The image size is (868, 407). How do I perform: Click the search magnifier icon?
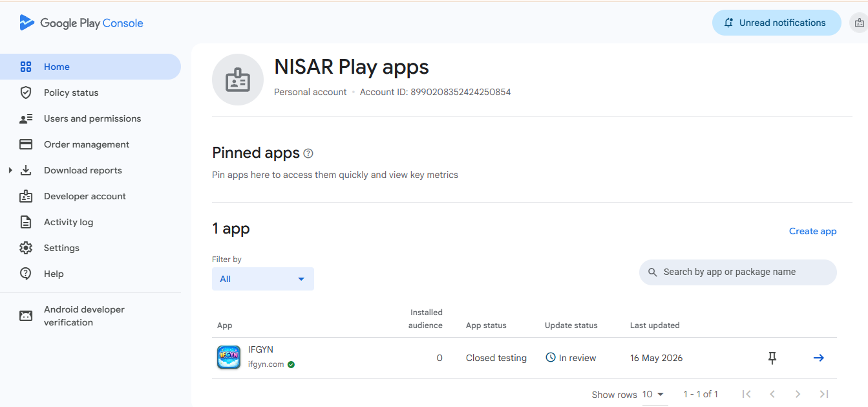click(x=652, y=272)
